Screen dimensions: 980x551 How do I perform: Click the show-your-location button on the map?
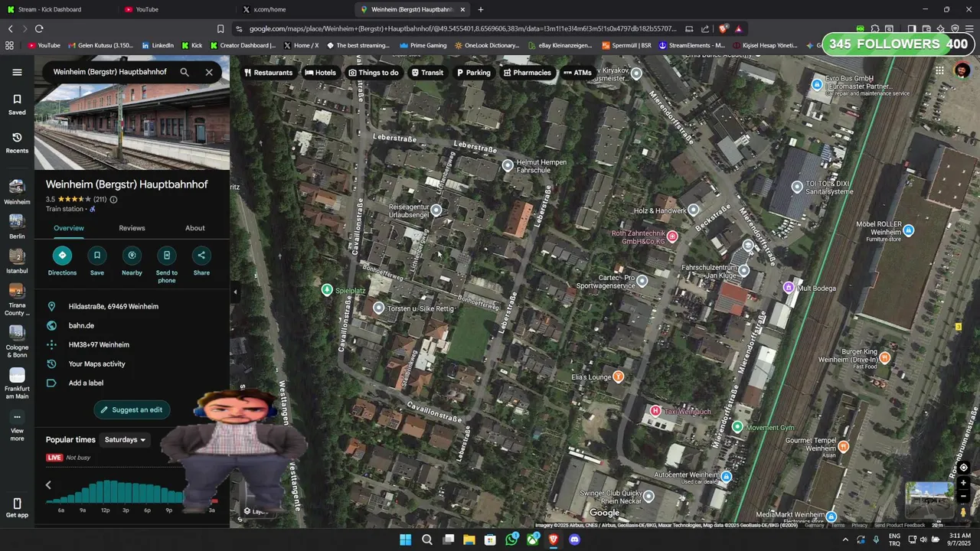click(964, 468)
